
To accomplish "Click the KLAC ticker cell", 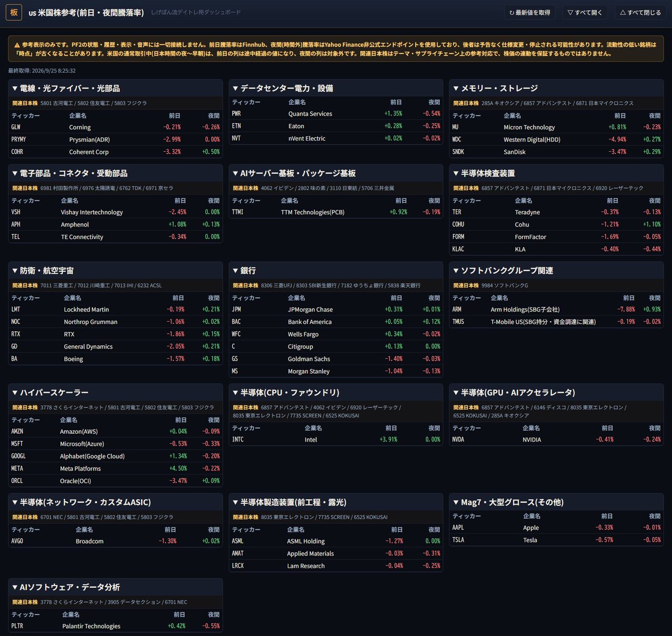I will coord(458,249).
